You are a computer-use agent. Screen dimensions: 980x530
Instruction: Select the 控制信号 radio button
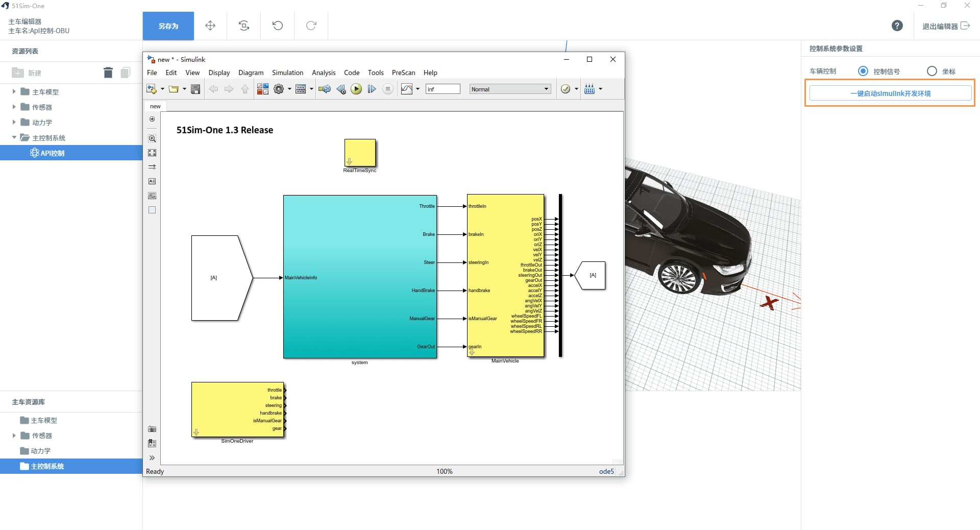(863, 71)
